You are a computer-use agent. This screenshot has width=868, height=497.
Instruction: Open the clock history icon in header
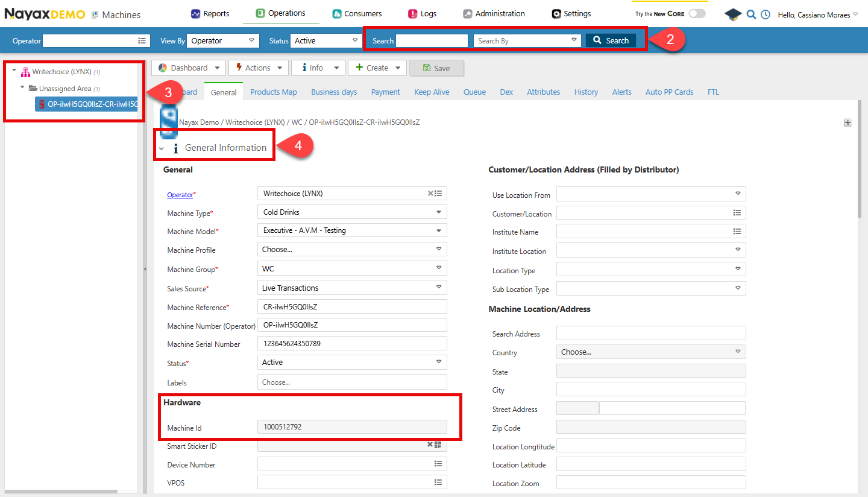tap(766, 14)
